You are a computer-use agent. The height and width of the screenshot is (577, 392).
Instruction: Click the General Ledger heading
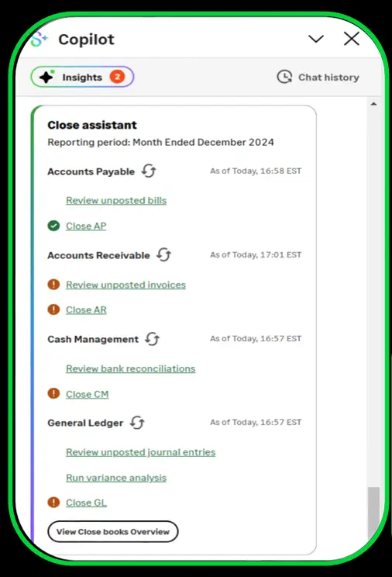pyautogui.click(x=85, y=423)
